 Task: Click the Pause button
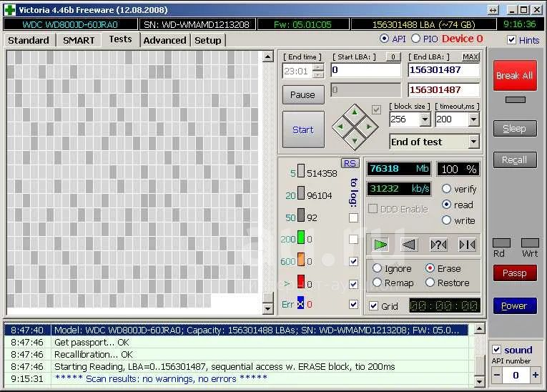302,94
